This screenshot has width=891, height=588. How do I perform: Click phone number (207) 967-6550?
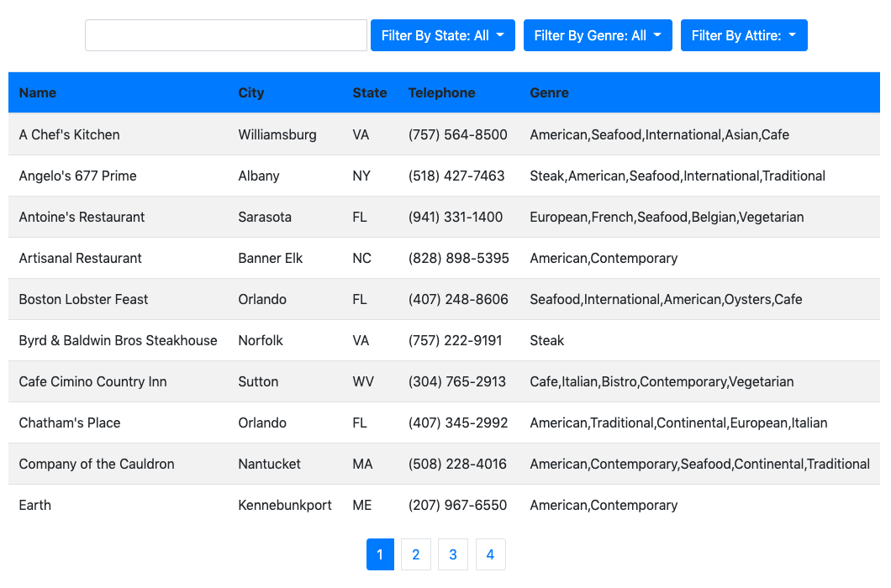[x=457, y=505]
